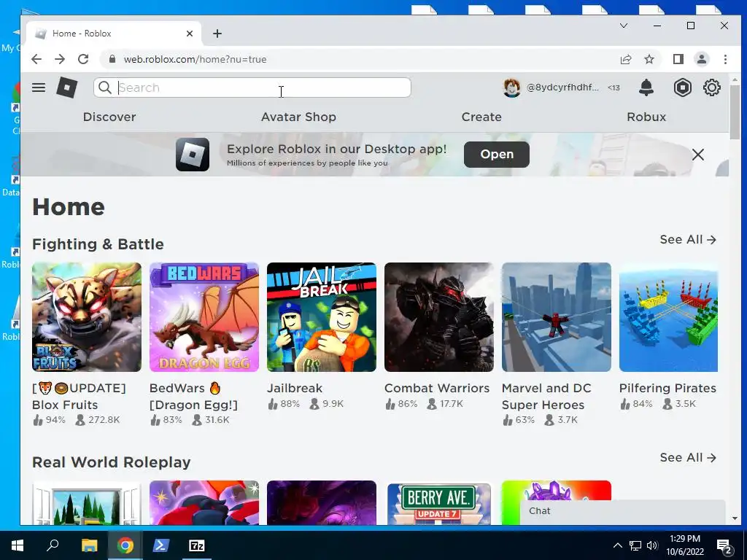The image size is (747, 560).
Task: Go back with browser back arrow
Action: coord(36,59)
